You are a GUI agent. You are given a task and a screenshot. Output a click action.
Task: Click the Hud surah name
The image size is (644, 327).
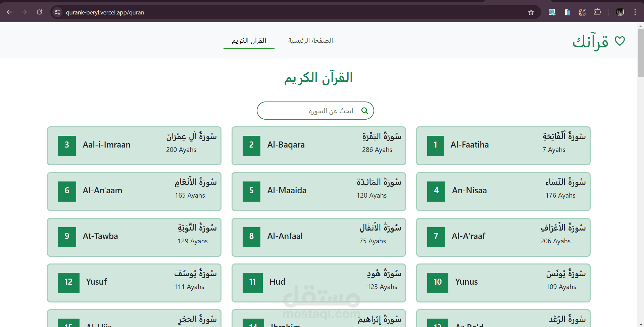277,282
